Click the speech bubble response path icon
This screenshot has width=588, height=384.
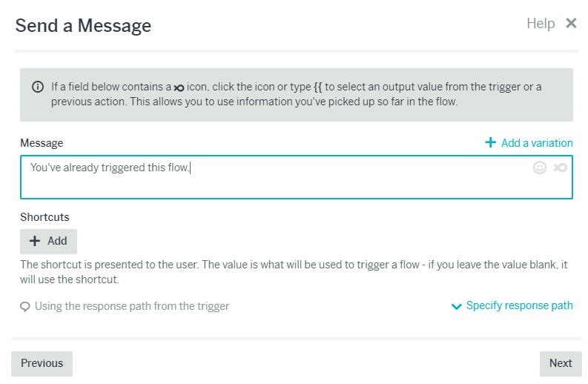click(25, 307)
